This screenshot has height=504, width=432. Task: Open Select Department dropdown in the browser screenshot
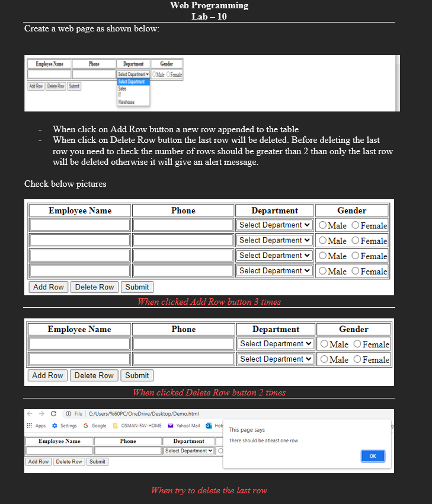pyautogui.click(x=189, y=451)
